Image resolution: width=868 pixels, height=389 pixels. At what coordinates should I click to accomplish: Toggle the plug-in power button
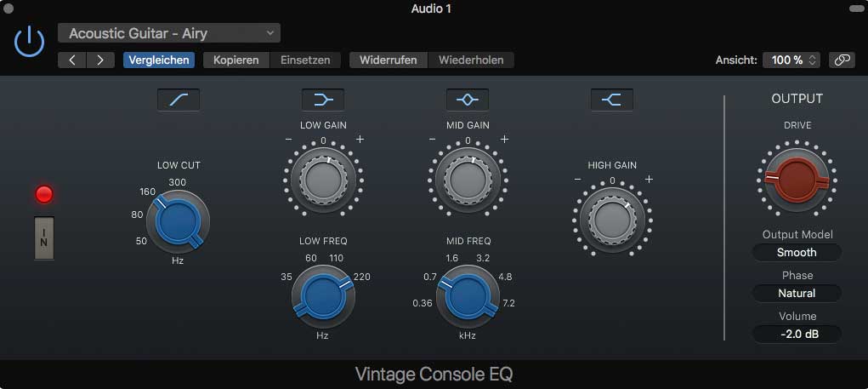coord(30,41)
